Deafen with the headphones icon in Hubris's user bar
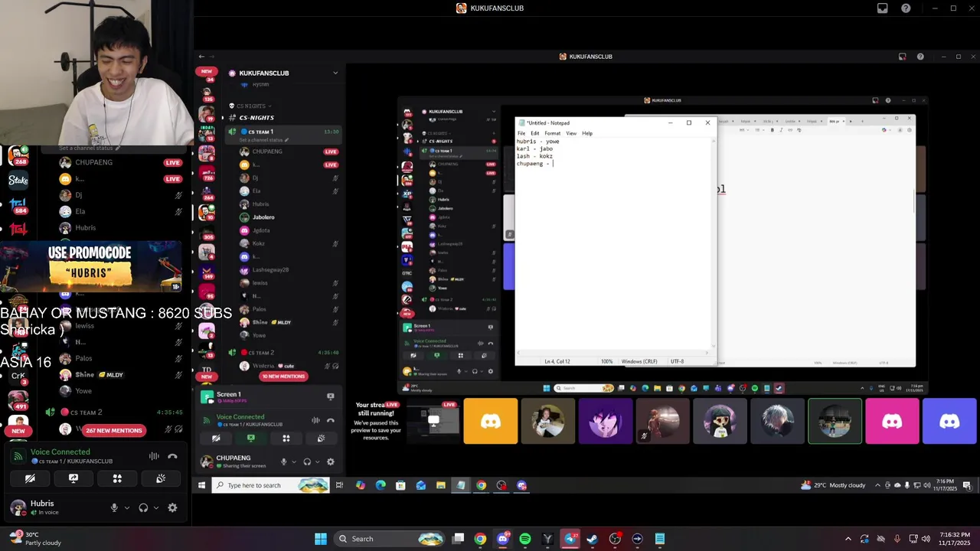The width and height of the screenshot is (980, 551). point(143,507)
